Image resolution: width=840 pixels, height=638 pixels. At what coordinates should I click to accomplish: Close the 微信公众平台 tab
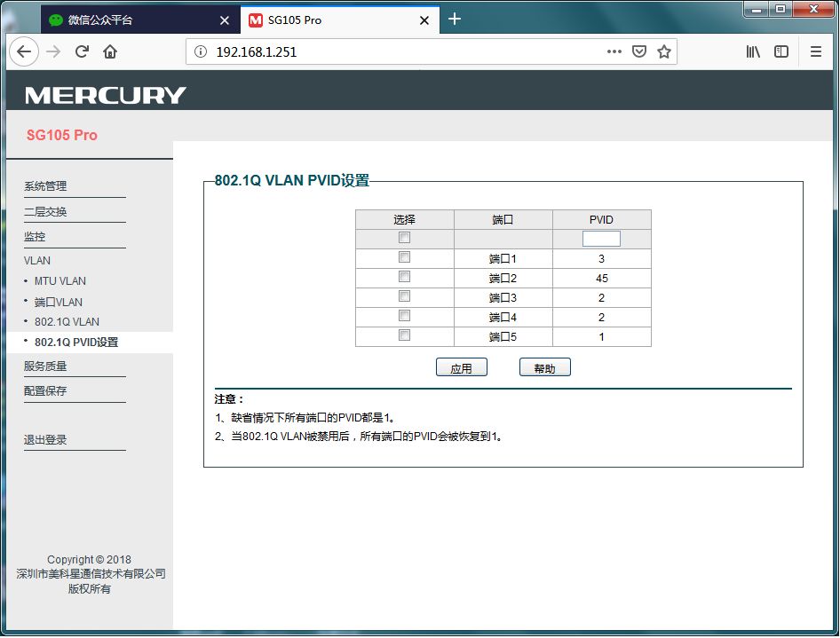(225, 20)
